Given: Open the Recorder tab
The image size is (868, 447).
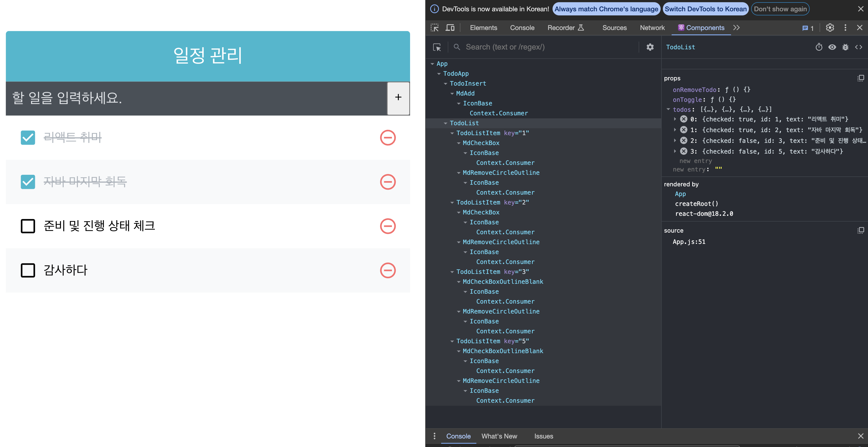Looking at the screenshot, I should click(565, 28).
